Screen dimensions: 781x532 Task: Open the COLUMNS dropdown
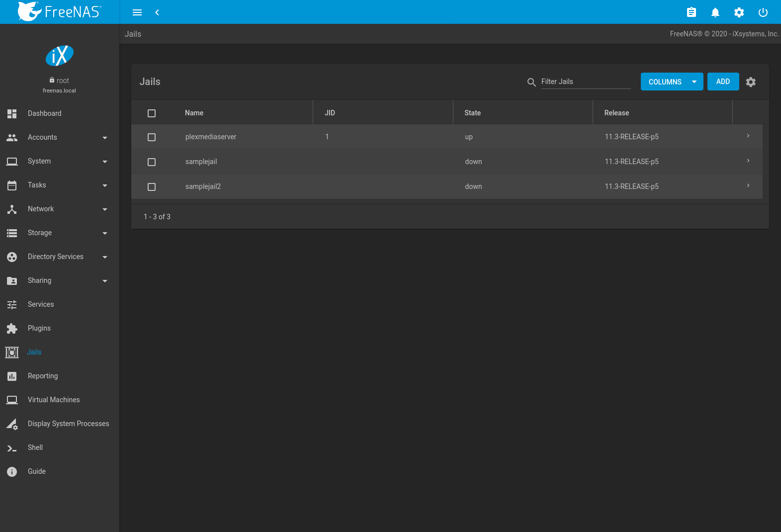tap(672, 82)
